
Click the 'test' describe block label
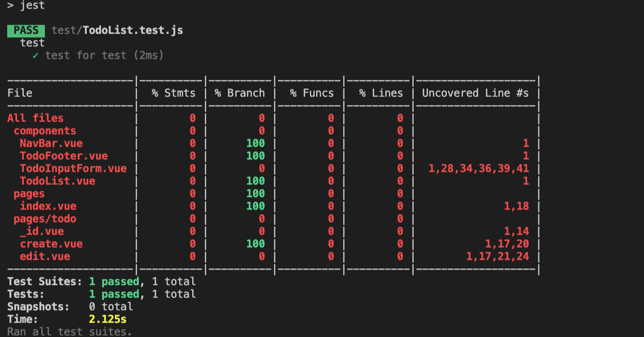click(x=32, y=43)
